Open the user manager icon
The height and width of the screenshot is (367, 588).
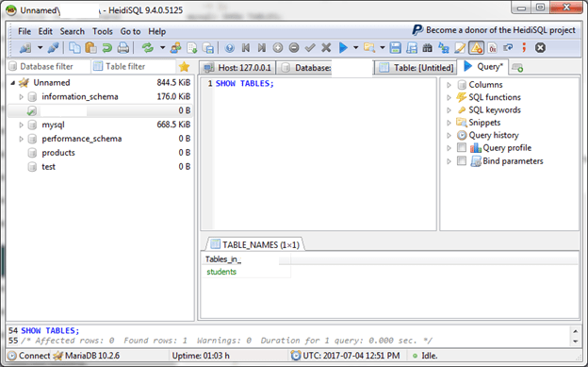[175, 48]
